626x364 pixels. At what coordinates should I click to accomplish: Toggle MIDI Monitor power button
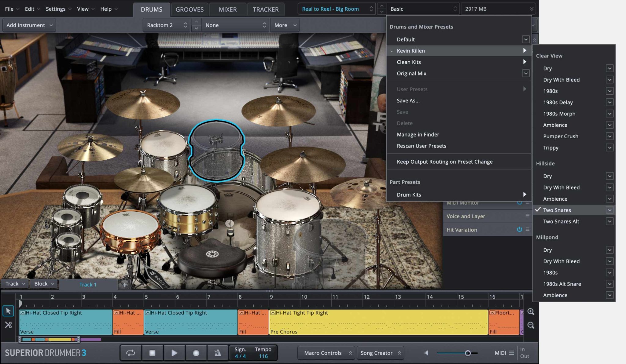point(519,203)
